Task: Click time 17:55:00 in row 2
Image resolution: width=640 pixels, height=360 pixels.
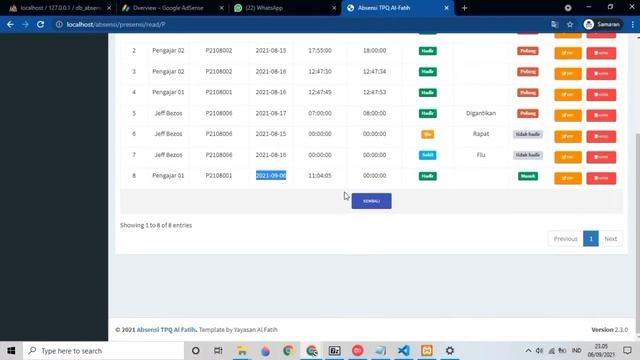Action: [x=320, y=51]
